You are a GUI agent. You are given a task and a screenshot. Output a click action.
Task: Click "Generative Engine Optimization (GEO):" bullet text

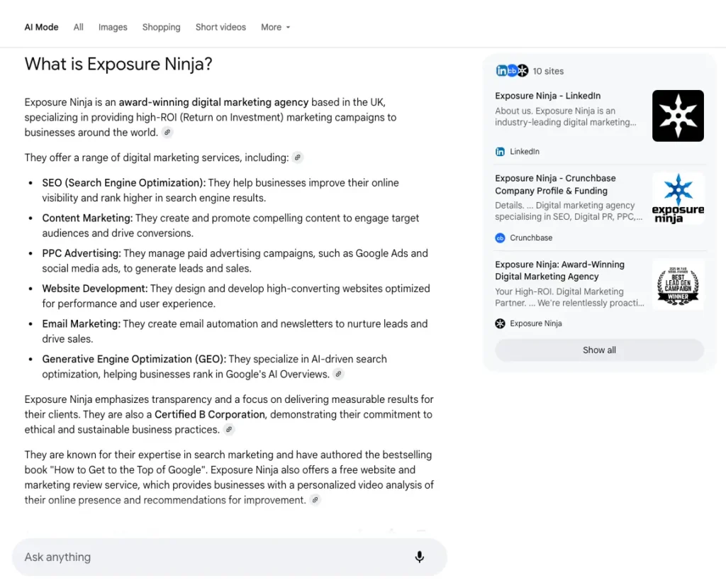(134, 359)
